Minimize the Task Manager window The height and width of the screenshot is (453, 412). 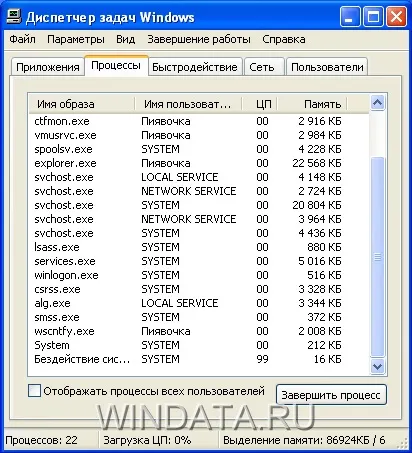point(350,17)
